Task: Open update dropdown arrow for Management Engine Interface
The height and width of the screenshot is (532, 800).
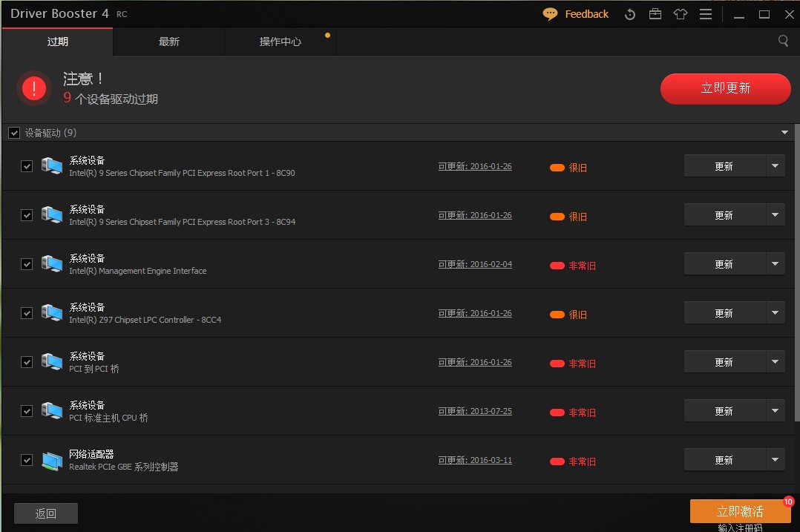Action: (775, 263)
